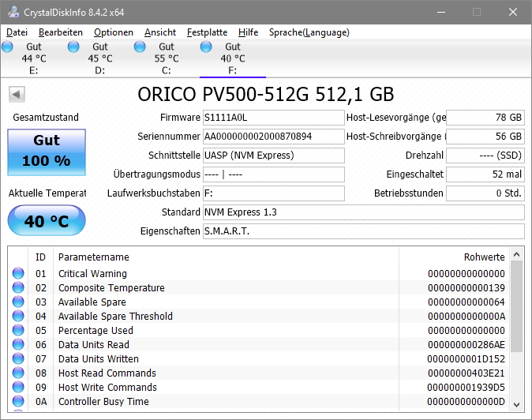Image resolution: width=532 pixels, height=420 pixels.
Task: Switch to drive E: tab at 44 °C
Action: click(34, 58)
